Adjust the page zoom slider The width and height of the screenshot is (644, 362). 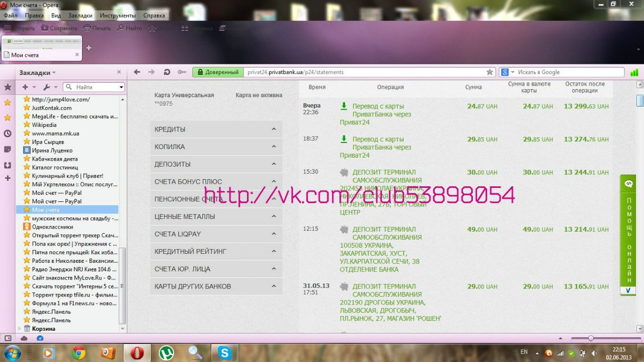pyautogui.click(x=591, y=338)
